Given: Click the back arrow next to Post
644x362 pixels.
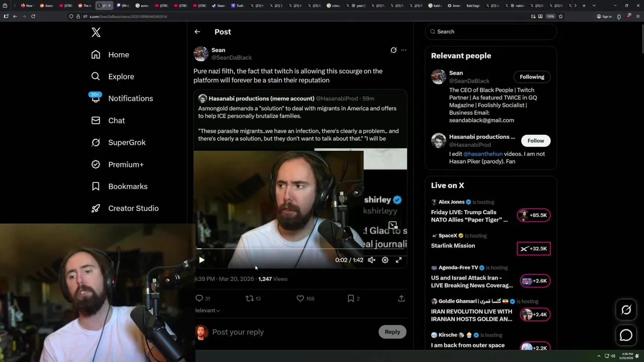Looking at the screenshot, I should (197, 32).
